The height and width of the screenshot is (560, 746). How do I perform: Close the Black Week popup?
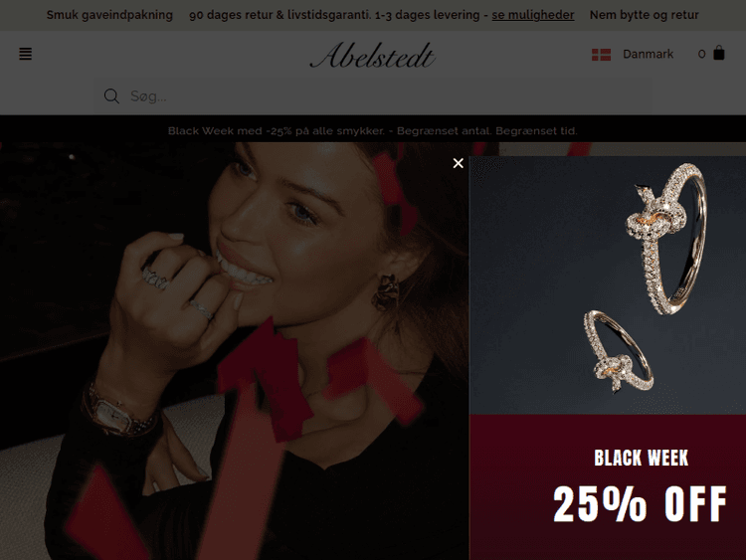point(459,163)
